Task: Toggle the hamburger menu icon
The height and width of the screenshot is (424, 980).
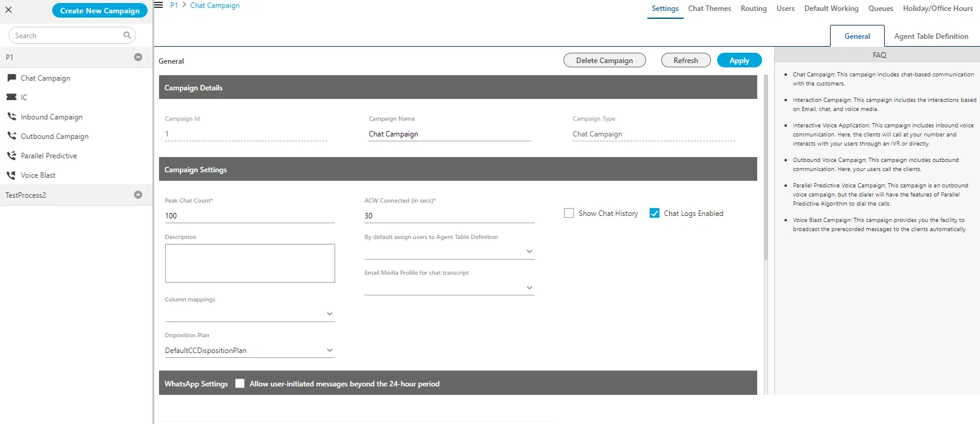Action: point(158,5)
